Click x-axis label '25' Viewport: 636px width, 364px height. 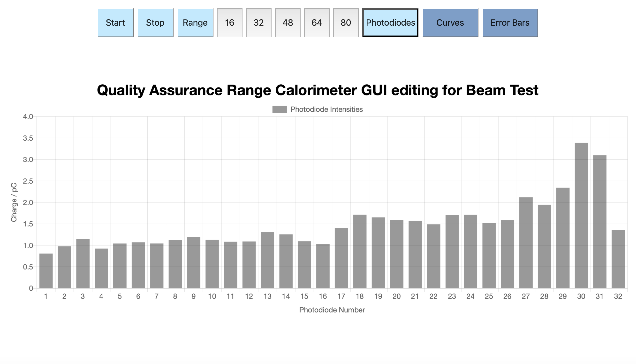489,296
